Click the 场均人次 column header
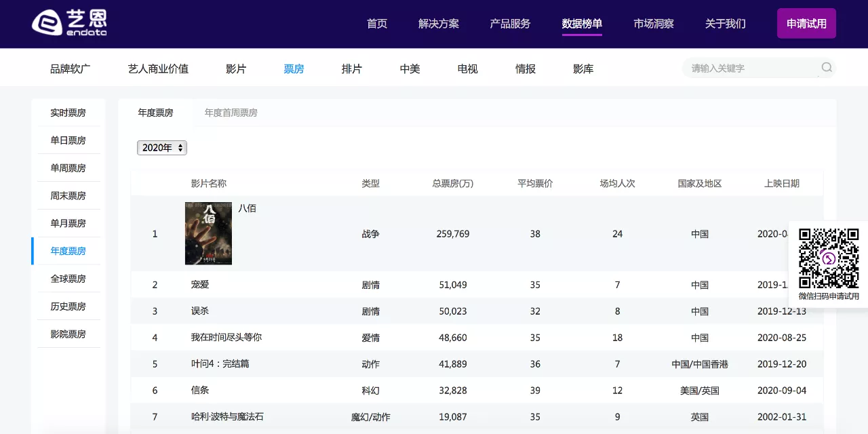 (617, 183)
